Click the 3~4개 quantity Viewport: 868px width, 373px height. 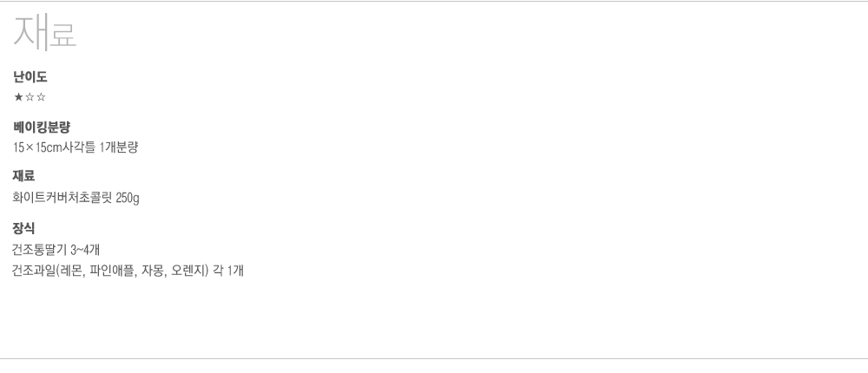(x=86, y=250)
